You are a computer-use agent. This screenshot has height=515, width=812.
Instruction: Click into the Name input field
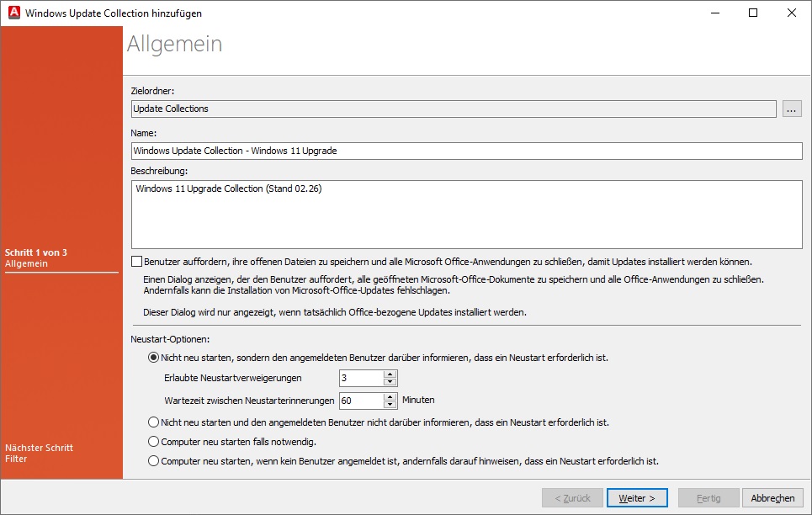coord(467,151)
